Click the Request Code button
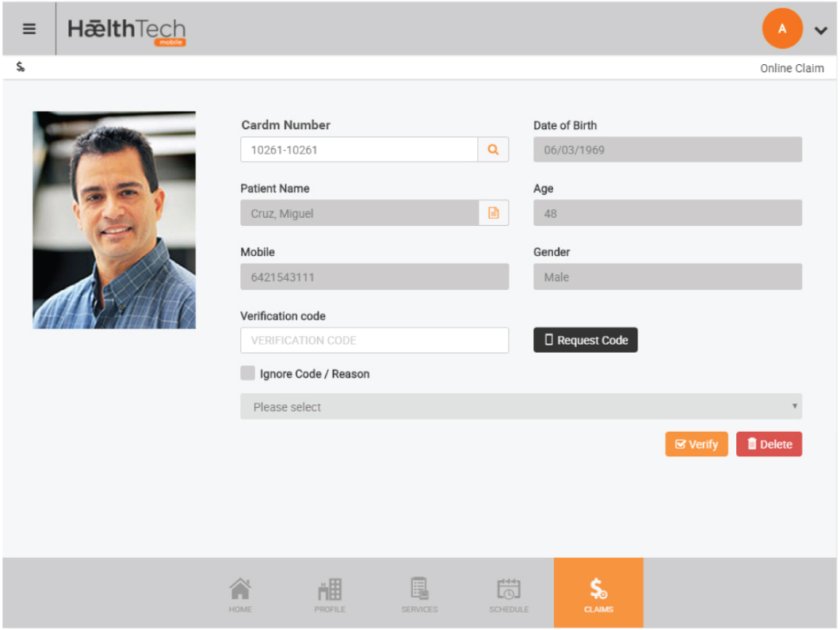The image size is (840, 630). pyautogui.click(x=585, y=340)
